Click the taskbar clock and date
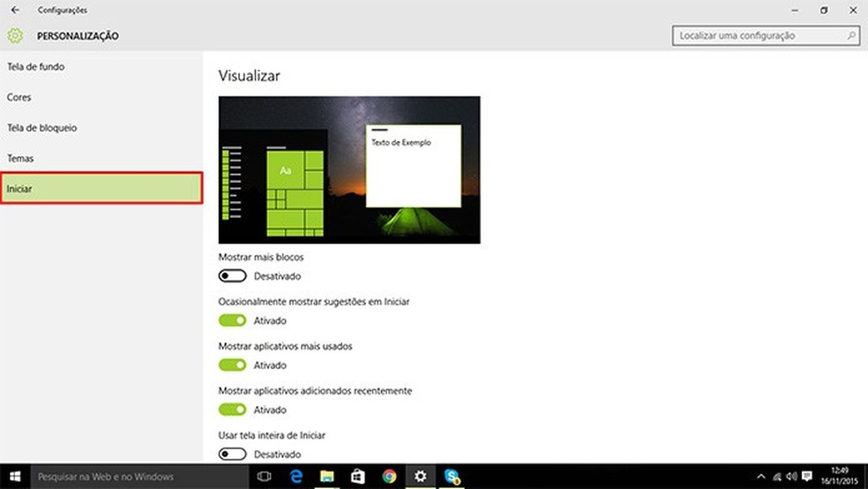The image size is (868, 489). [839, 477]
